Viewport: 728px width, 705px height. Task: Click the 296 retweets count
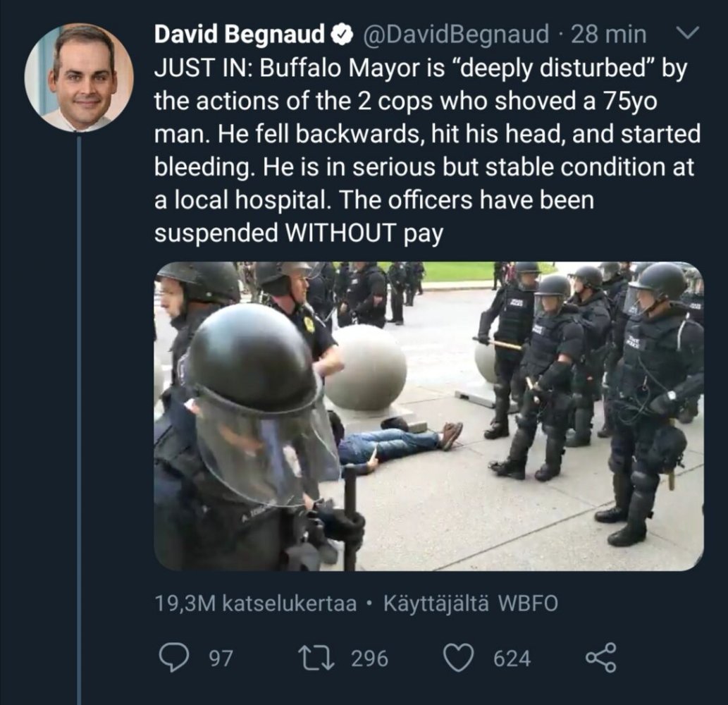pyautogui.click(x=369, y=658)
